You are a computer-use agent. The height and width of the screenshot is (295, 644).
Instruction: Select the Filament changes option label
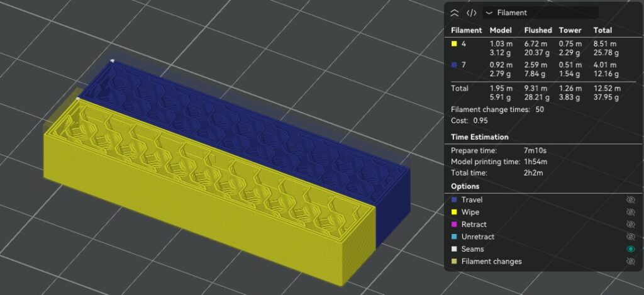pyautogui.click(x=492, y=261)
